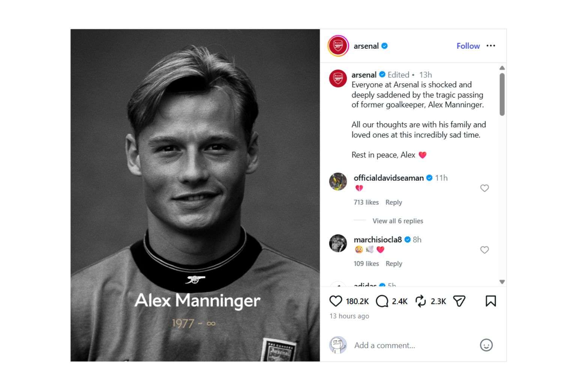Like officialdavidseaman's comment
Viewport: 588px width, 392px height.
(484, 188)
